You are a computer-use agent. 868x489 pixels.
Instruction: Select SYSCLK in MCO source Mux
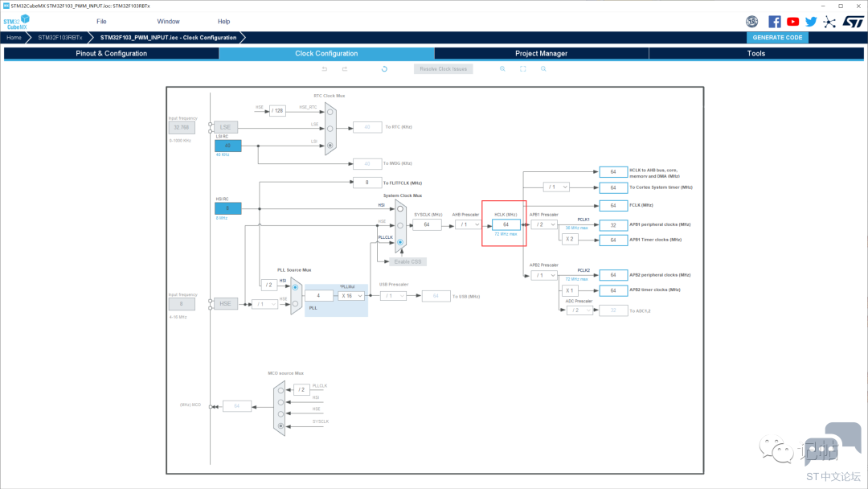pyautogui.click(x=280, y=426)
